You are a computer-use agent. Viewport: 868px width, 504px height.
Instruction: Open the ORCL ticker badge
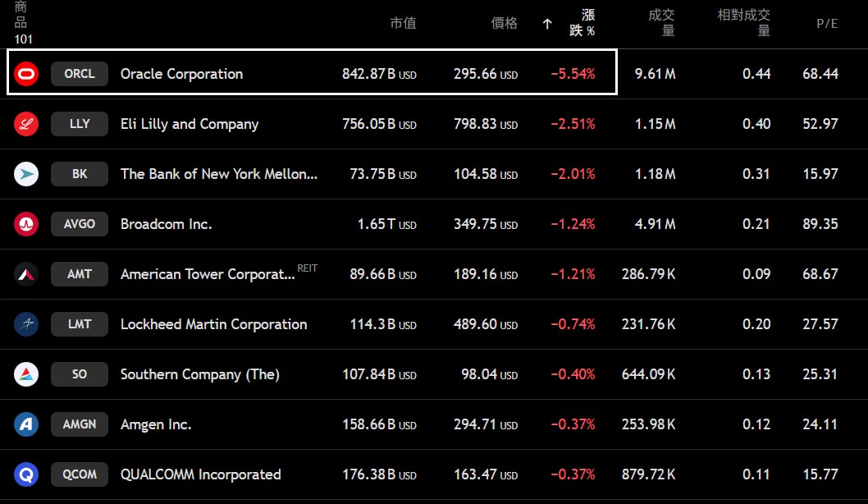click(x=80, y=74)
